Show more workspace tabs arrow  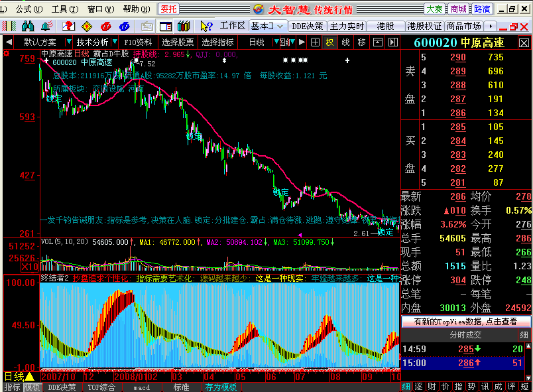coord(490,26)
